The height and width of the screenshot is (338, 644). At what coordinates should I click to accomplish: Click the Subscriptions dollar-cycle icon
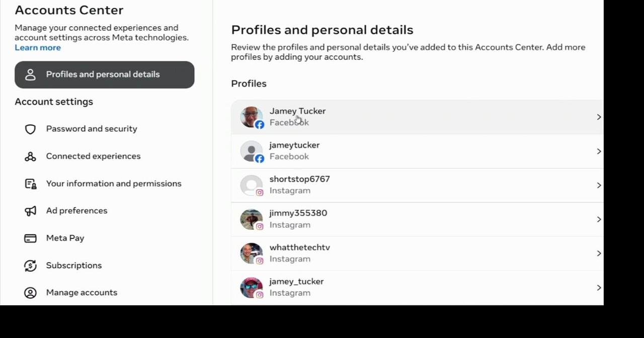(30, 266)
